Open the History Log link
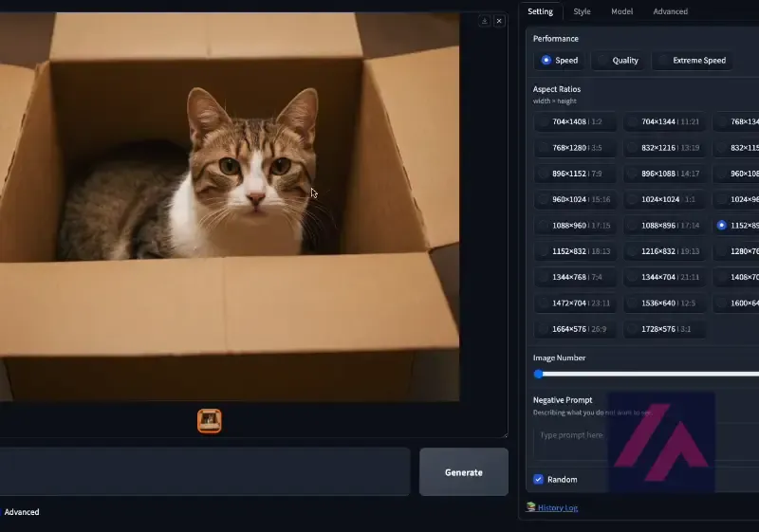 (x=558, y=508)
